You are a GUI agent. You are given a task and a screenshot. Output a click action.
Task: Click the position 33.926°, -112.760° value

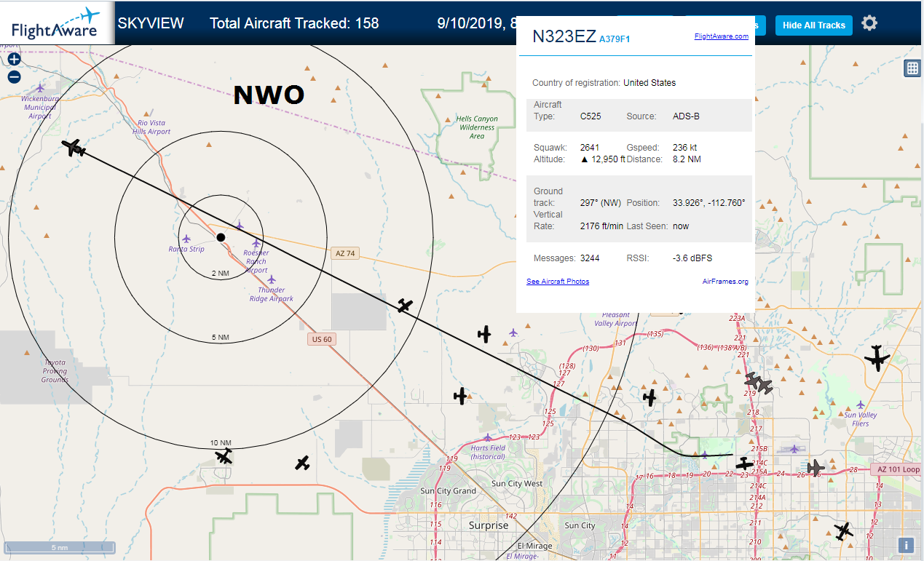[x=708, y=203]
